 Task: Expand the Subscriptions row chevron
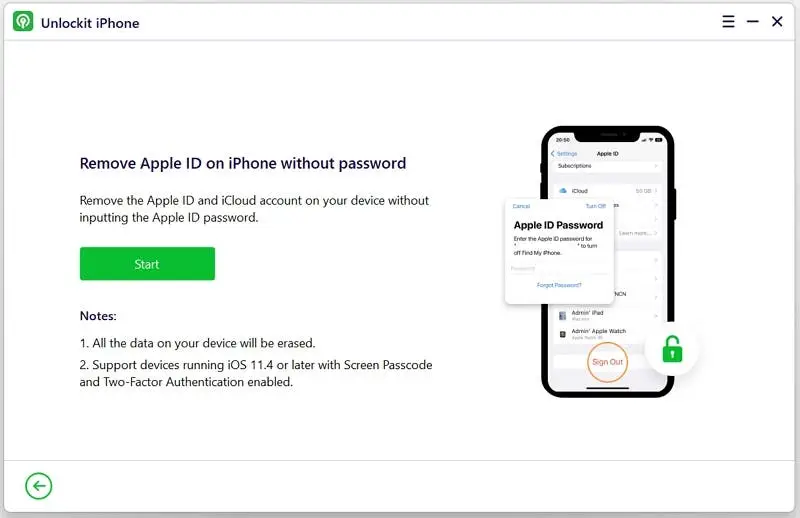click(656, 166)
